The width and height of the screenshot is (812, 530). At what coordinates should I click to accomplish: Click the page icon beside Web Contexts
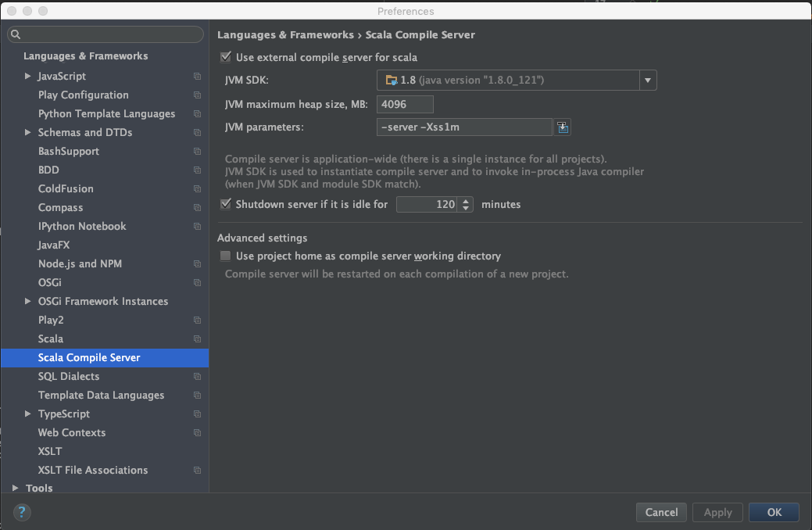tap(195, 432)
